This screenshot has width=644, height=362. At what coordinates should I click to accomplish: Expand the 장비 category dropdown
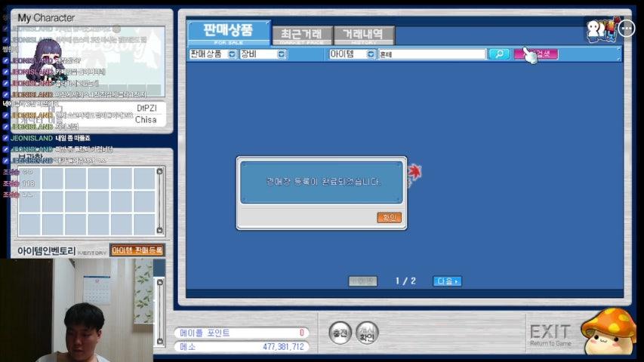[x=282, y=54]
